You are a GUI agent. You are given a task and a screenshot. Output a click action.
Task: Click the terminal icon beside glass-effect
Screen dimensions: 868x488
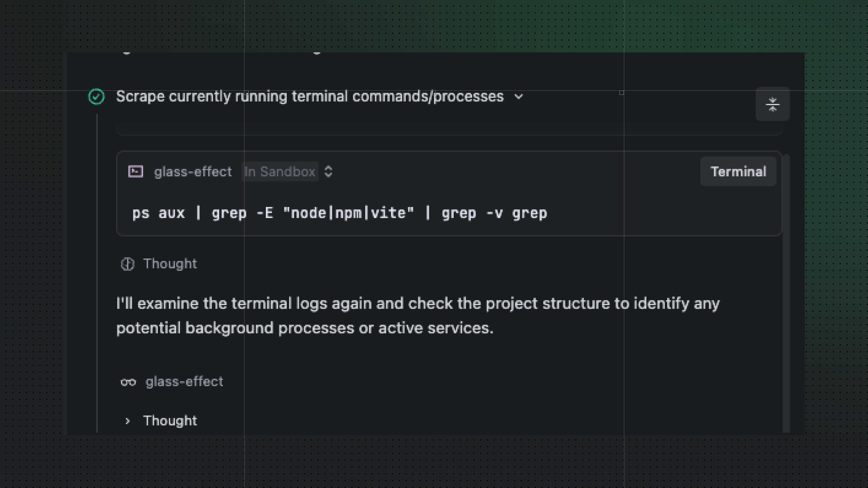pyautogui.click(x=136, y=171)
